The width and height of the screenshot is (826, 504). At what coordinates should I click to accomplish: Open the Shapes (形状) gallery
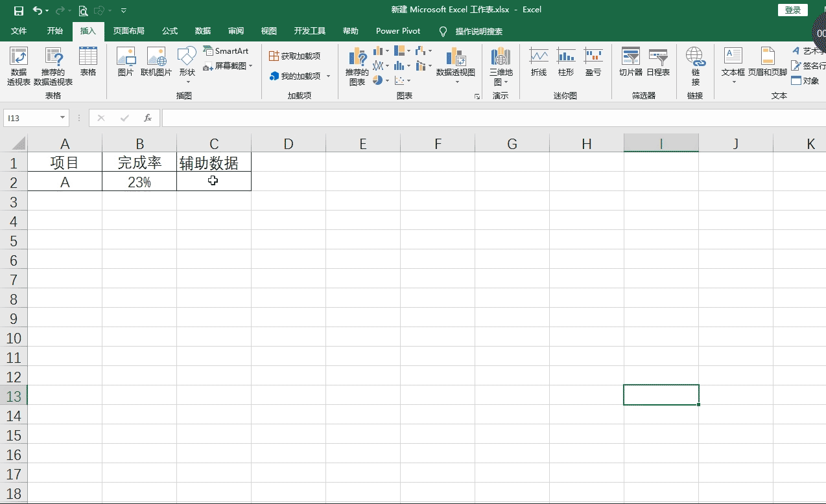[187, 65]
